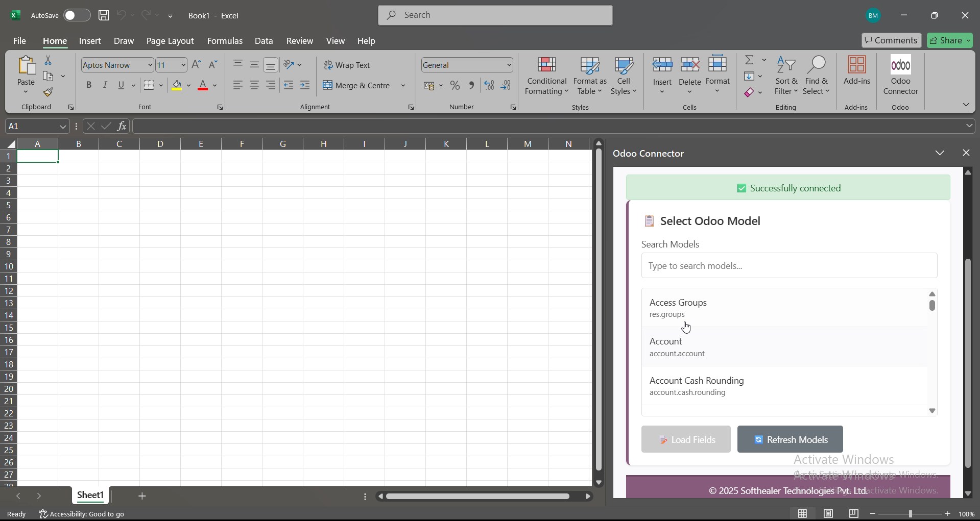The width and height of the screenshot is (980, 521).
Task: Open the Page Layout tab
Action: point(170,41)
